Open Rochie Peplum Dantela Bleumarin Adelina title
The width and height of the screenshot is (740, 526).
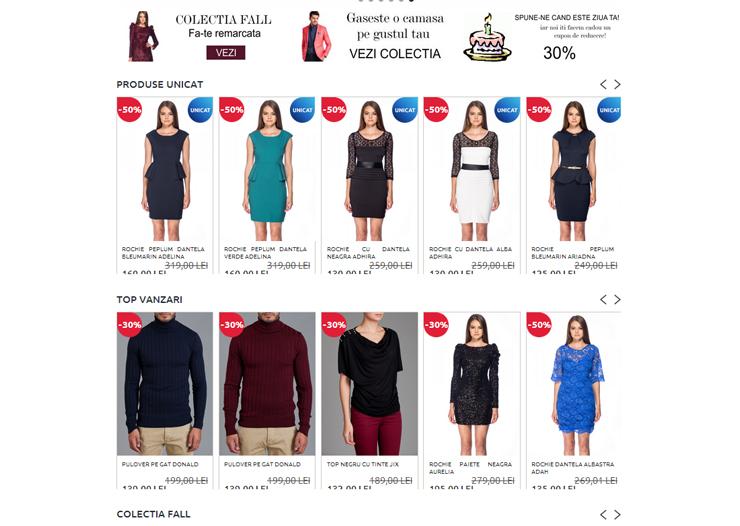pyautogui.click(x=163, y=253)
